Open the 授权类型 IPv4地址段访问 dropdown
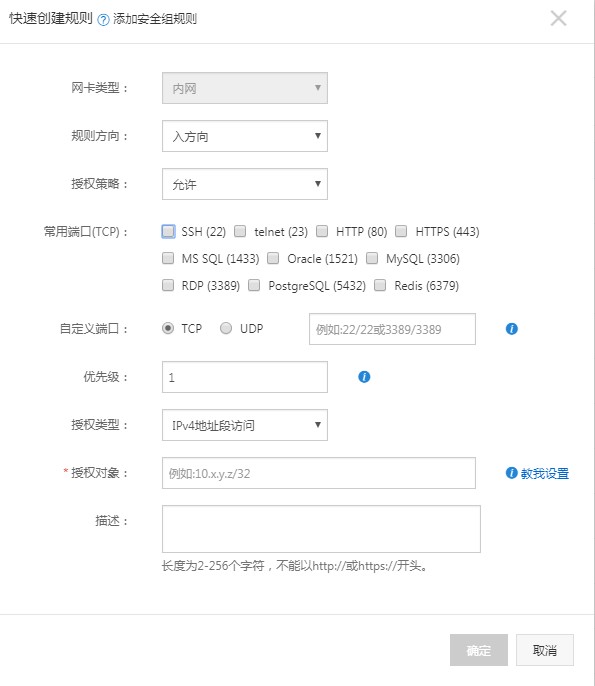Image resolution: width=595 pixels, height=686 pixels. [245, 425]
